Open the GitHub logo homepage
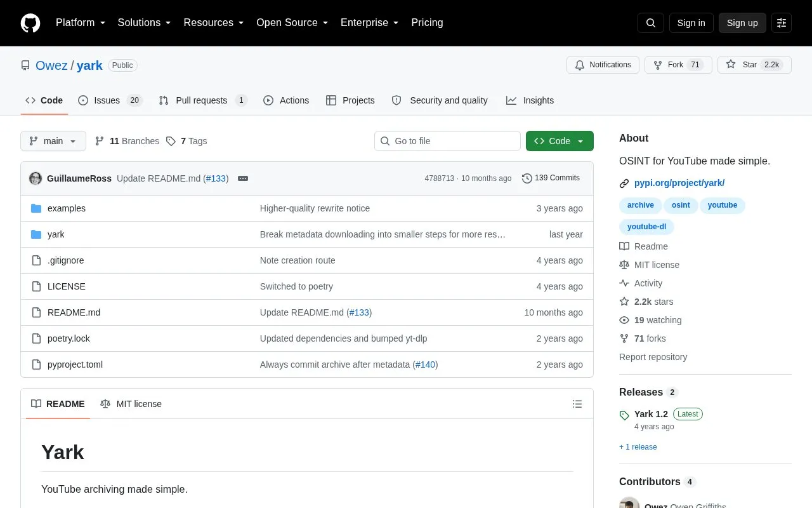Screen dimensions: 812x508 click(x=30, y=23)
